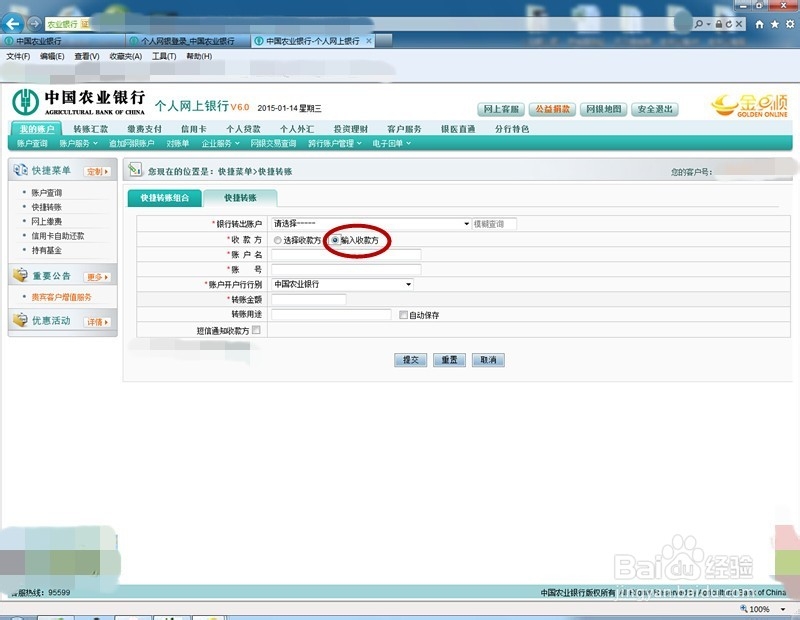Expand the 跨行账户管理 submenu

click(x=334, y=143)
